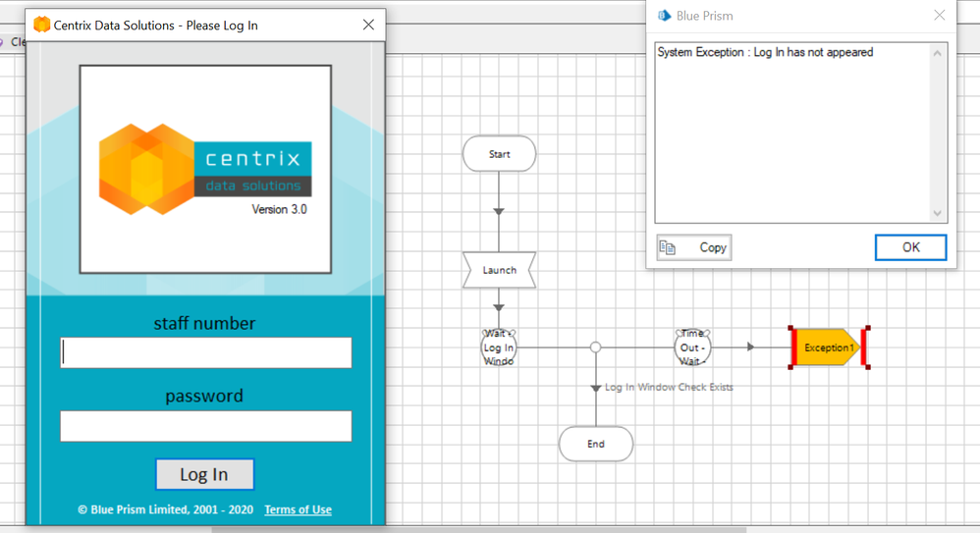
Task: Select the Launch stage in the flowchart
Action: (x=499, y=270)
